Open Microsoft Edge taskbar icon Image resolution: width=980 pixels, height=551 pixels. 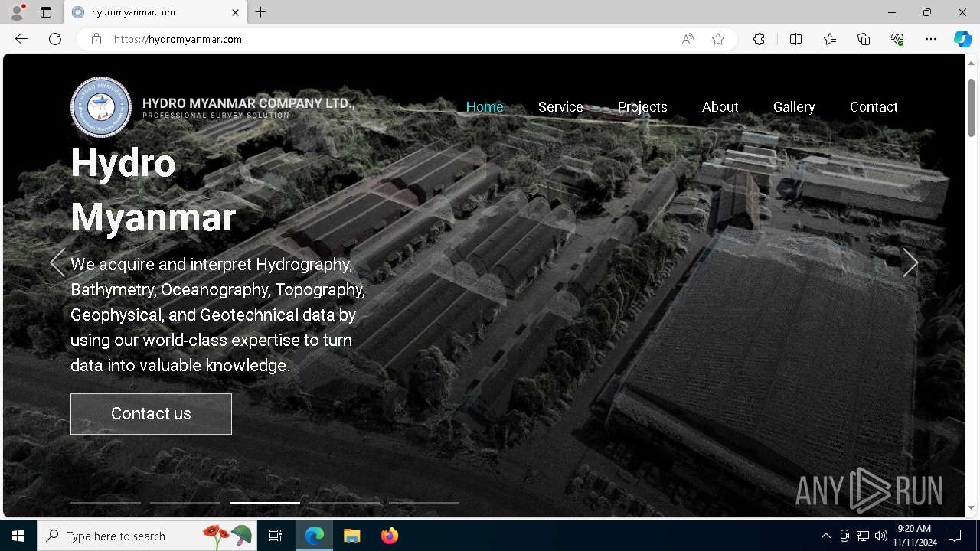click(315, 536)
